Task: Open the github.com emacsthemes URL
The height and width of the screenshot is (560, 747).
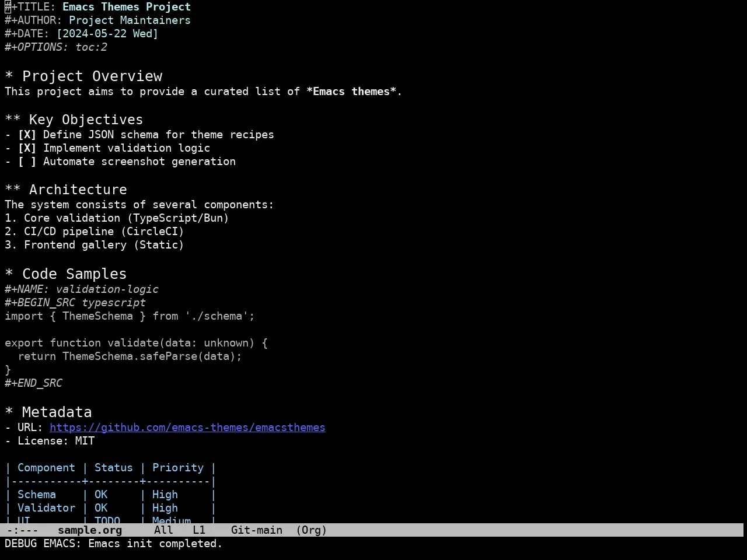Action: click(187, 428)
